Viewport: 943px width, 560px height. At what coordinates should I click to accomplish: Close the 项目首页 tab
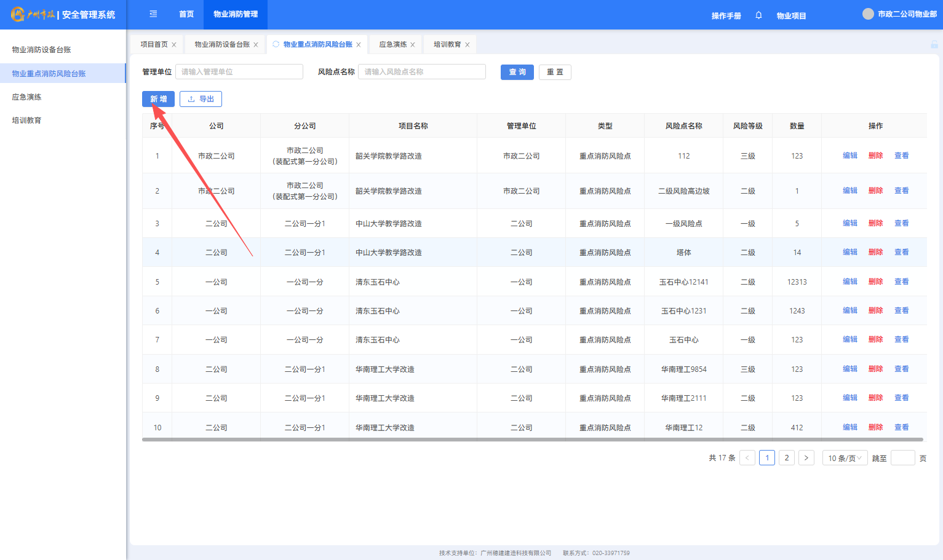click(174, 45)
